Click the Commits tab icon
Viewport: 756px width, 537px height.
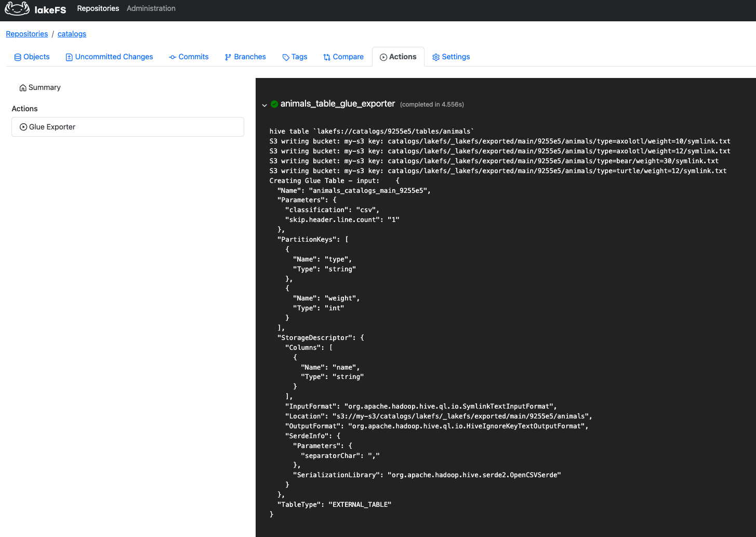(x=172, y=56)
